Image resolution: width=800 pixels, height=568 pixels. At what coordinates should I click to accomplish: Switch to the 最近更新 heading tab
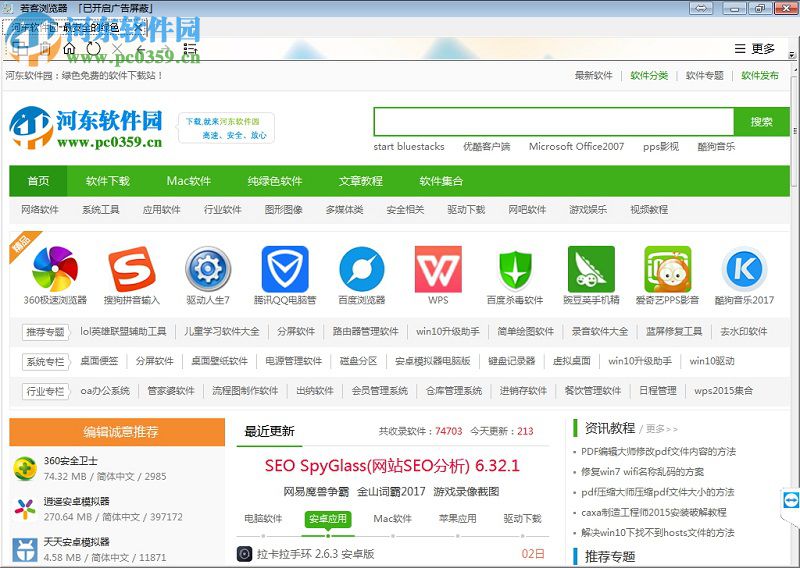269,431
